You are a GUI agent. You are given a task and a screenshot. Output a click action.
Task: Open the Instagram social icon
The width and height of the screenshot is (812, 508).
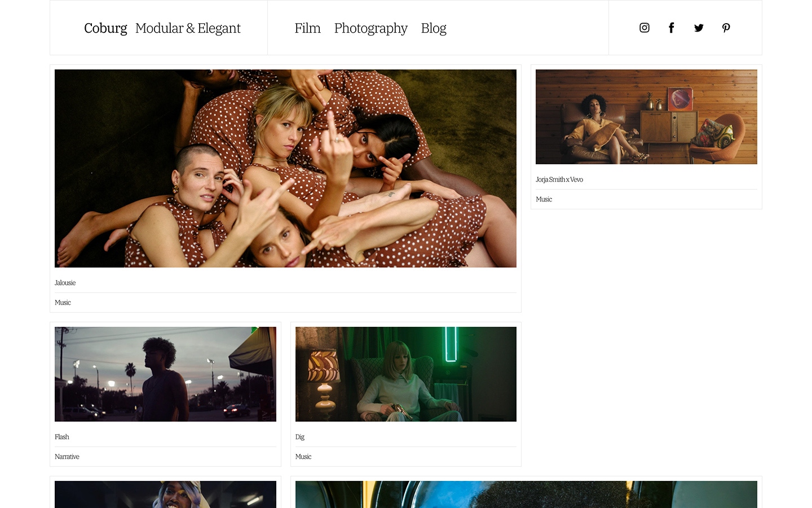645,28
